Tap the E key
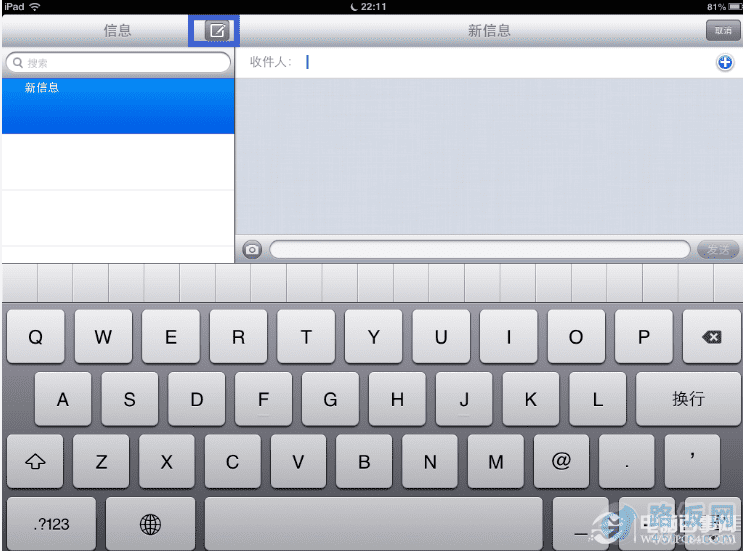The image size is (743, 551). (171, 337)
